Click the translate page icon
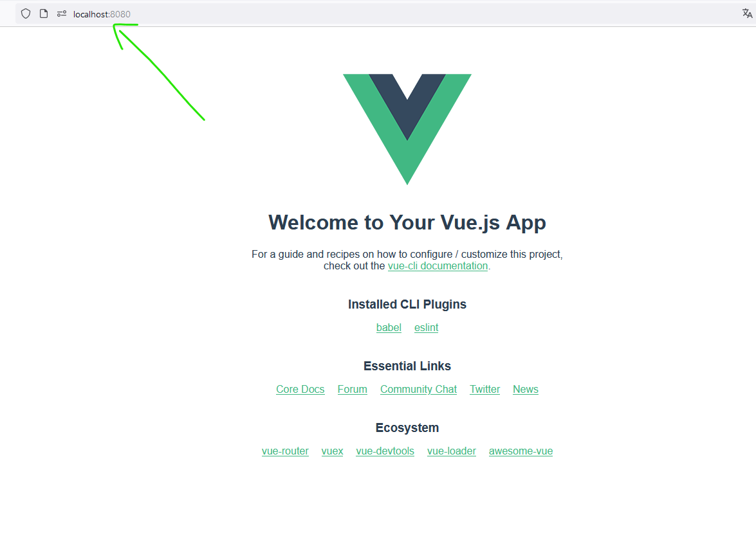Viewport: 756px width, 549px height. [748, 14]
